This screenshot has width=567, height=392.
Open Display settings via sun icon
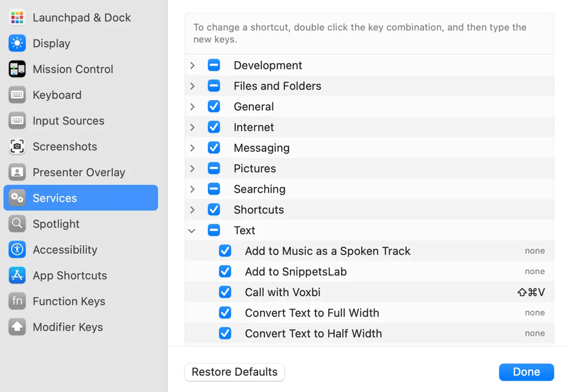(17, 43)
